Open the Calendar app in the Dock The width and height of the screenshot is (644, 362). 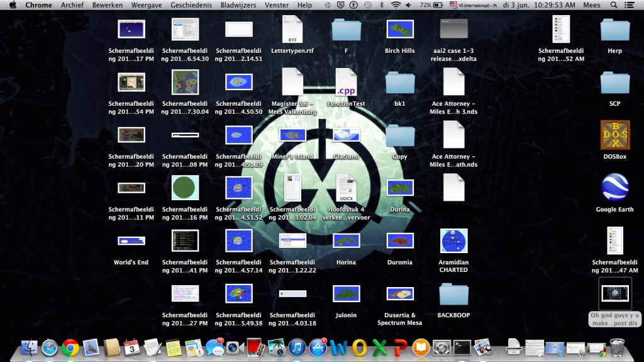(132, 348)
